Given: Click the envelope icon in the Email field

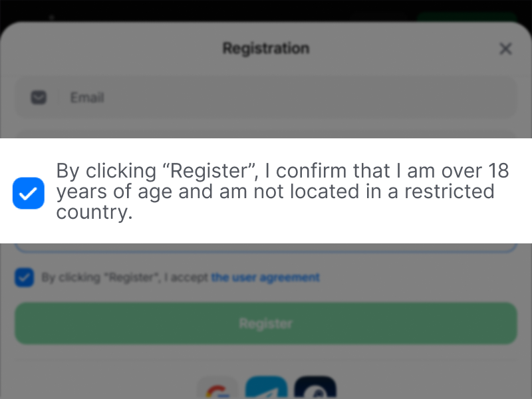Looking at the screenshot, I should (x=38, y=97).
